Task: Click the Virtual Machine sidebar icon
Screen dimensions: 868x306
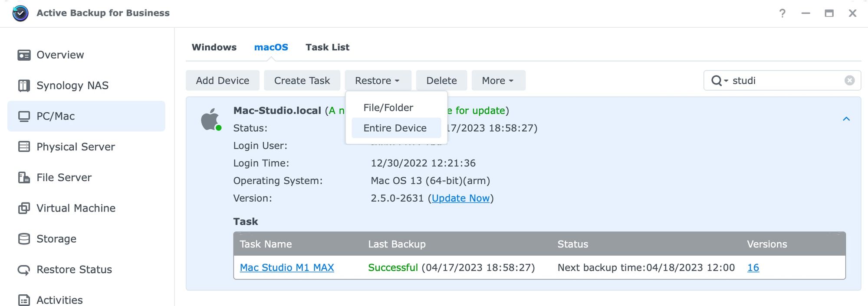Action: pos(24,208)
